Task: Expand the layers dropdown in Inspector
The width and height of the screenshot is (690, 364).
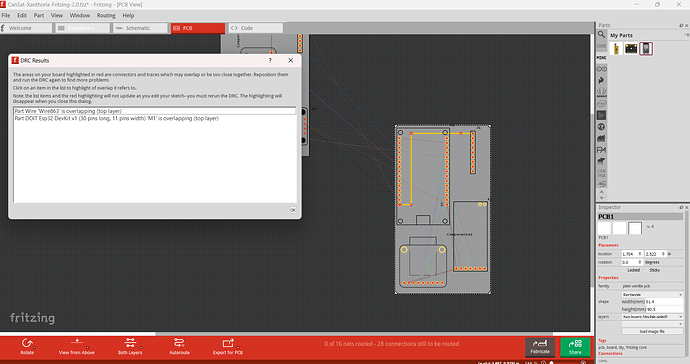Action: (652, 316)
